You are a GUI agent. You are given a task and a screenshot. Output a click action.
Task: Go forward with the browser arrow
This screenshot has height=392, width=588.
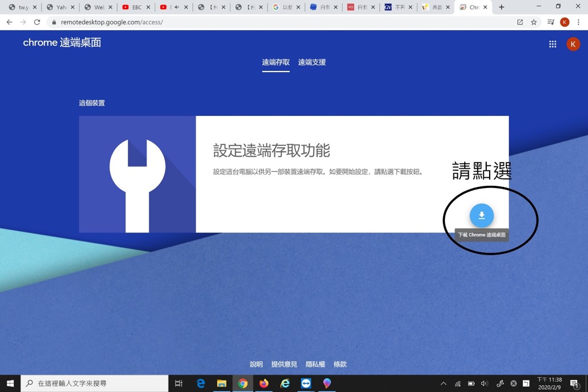coord(23,22)
